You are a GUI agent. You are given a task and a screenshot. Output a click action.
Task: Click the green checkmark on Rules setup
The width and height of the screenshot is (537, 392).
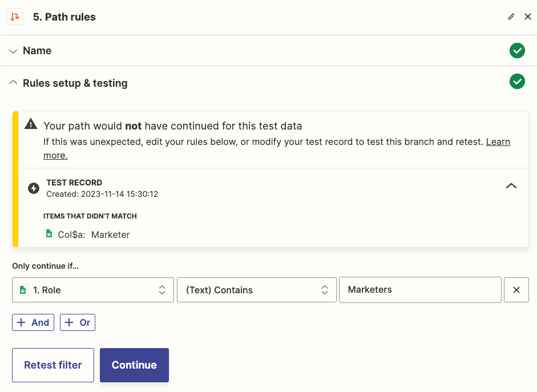point(517,82)
